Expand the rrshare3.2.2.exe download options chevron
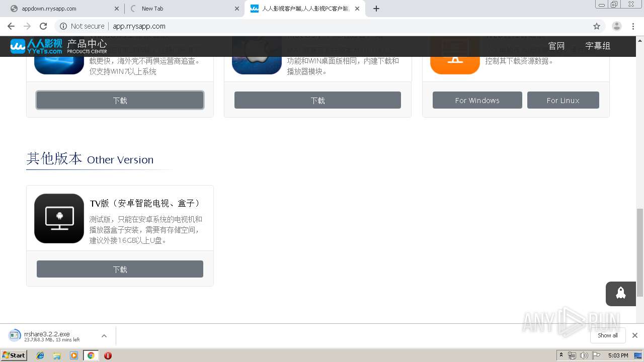Viewport: 644px width, 362px height. 104,336
